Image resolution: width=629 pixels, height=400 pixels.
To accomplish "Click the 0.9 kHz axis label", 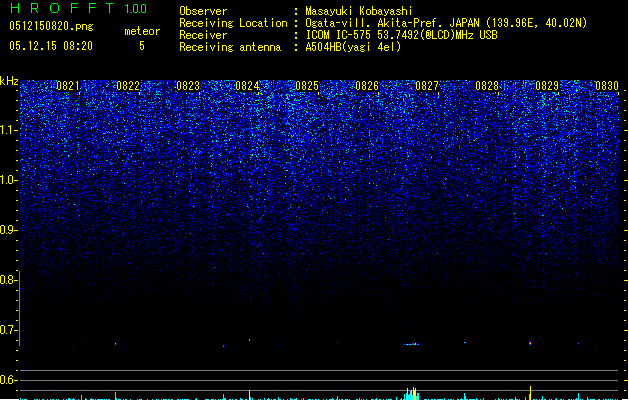I will [8, 230].
